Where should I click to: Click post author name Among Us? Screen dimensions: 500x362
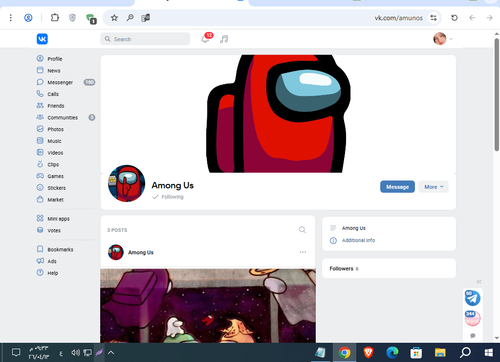[x=141, y=252]
